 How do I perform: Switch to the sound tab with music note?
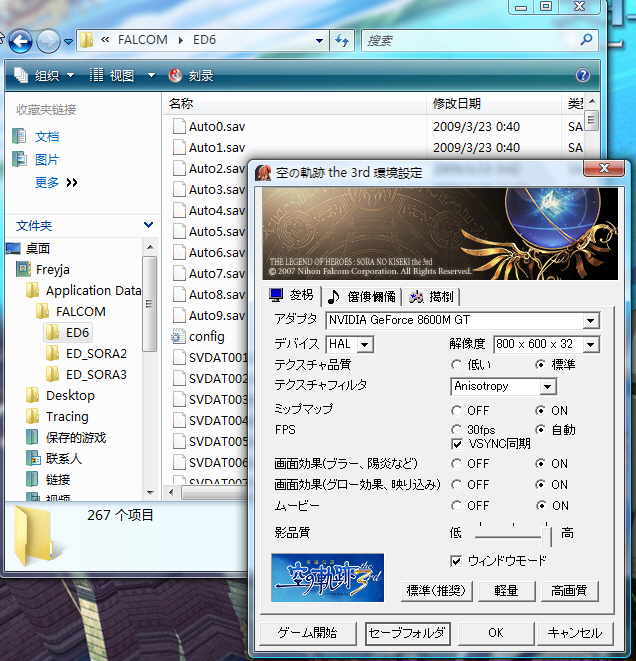tap(362, 297)
